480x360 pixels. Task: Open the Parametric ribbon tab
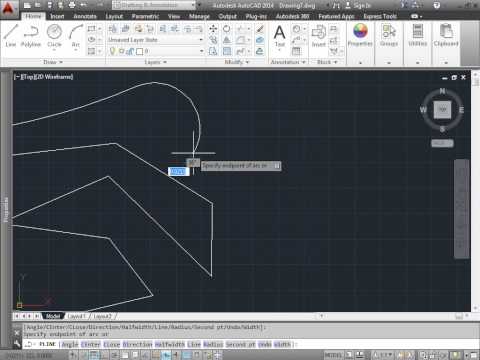145,16
